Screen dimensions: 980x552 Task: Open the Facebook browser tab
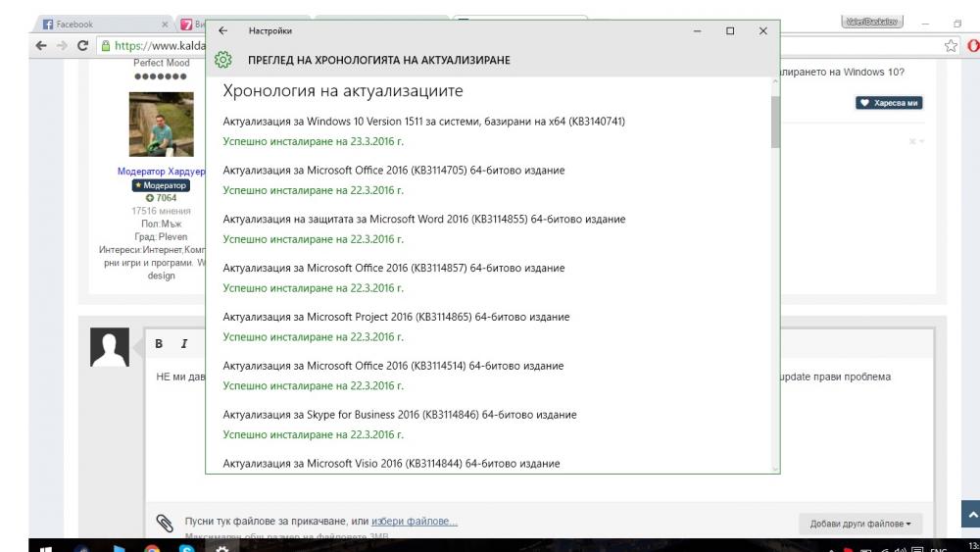[103, 25]
